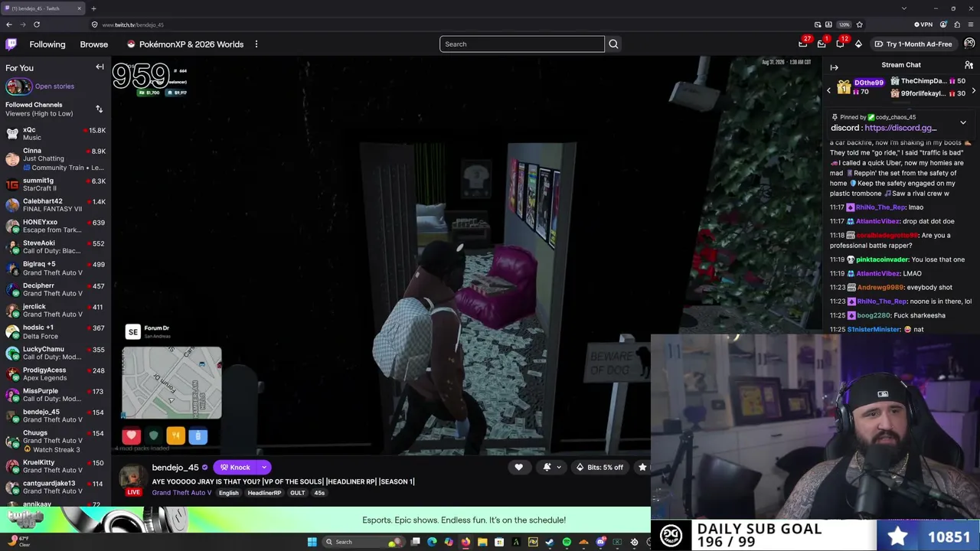List all browser tabs dropdown
Screen dimensions: 980x551
pyautogui.click(x=904, y=8)
